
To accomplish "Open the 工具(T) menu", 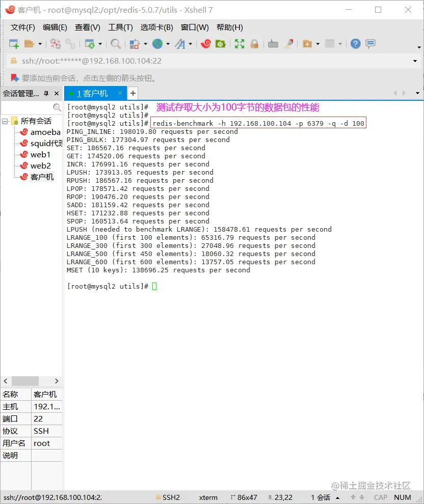I will point(120,27).
